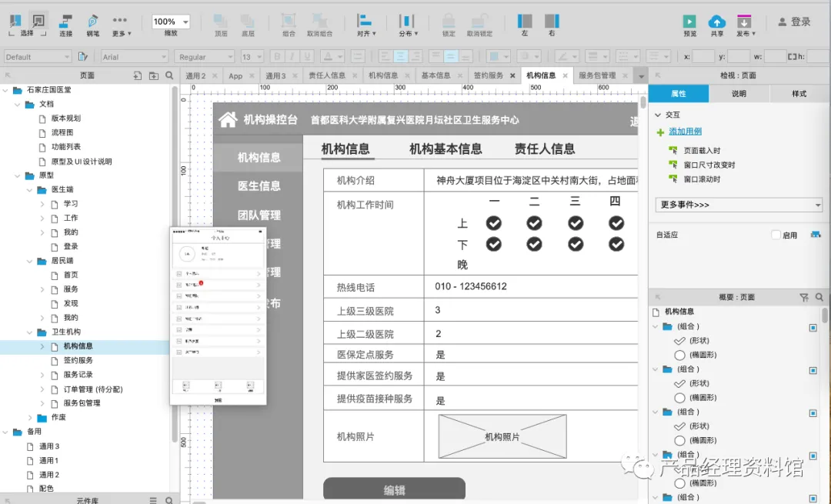Viewport: 831px width, 504px height.
Task: Activate the 连接 connector tool
Action: (65, 25)
